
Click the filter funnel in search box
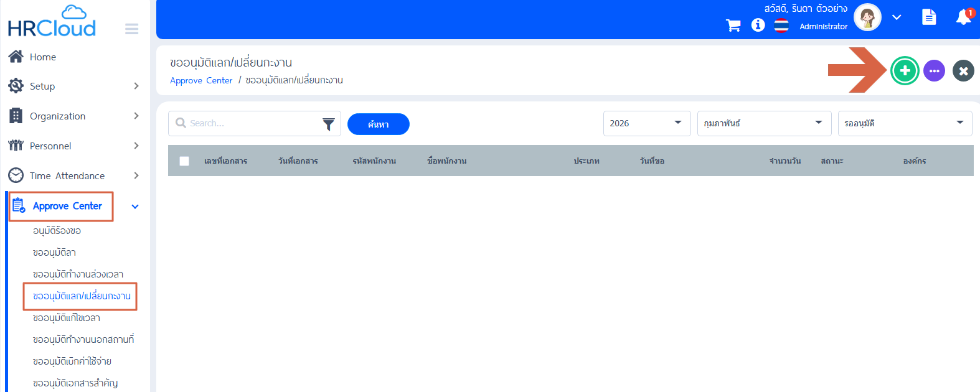(328, 124)
